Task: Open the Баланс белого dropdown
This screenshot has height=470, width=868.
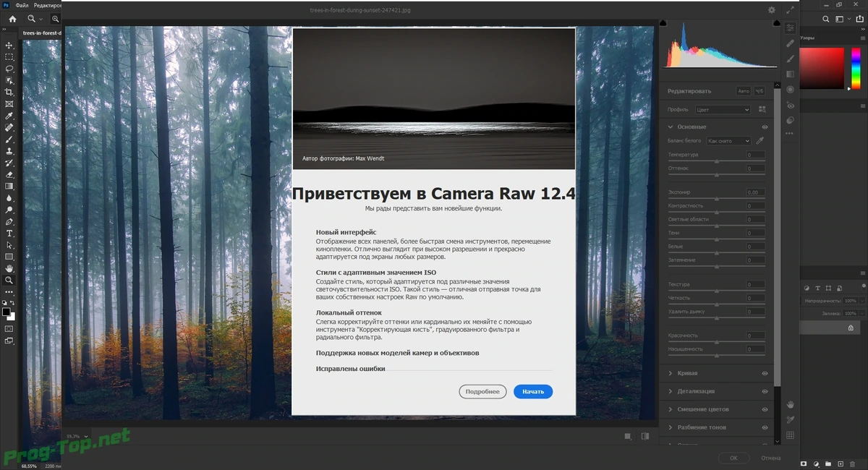Action: [x=728, y=141]
